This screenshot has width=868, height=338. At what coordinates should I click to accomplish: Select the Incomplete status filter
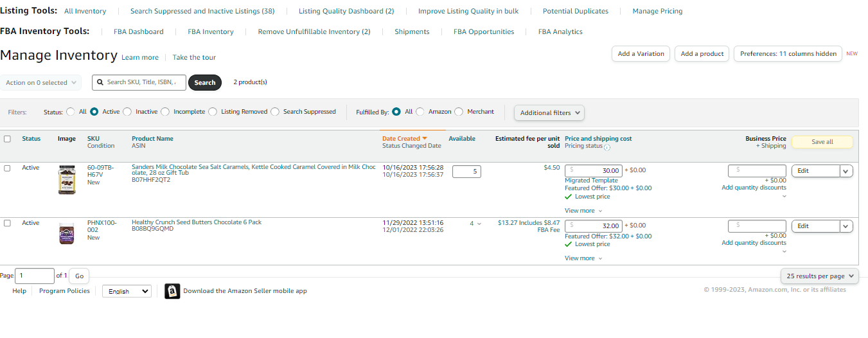tap(165, 112)
